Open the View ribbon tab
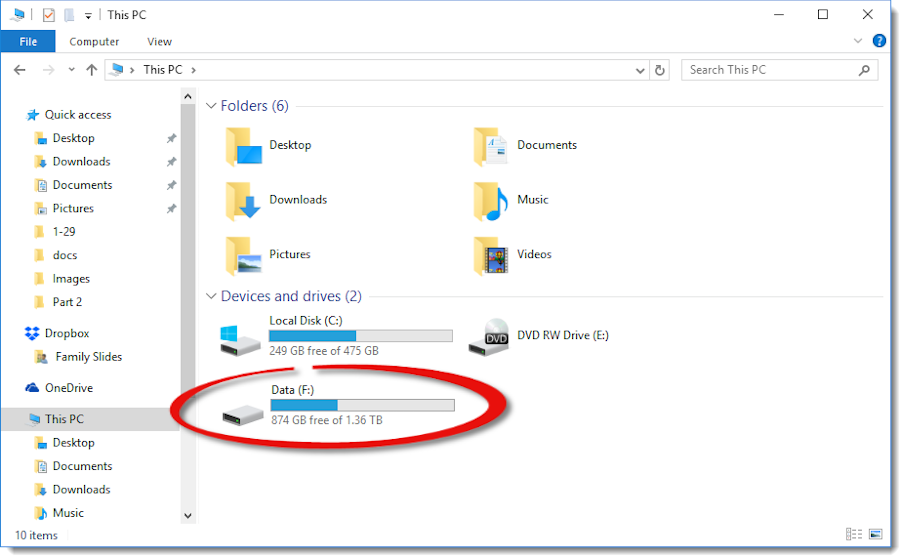900x556 pixels. (x=159, y=41)
